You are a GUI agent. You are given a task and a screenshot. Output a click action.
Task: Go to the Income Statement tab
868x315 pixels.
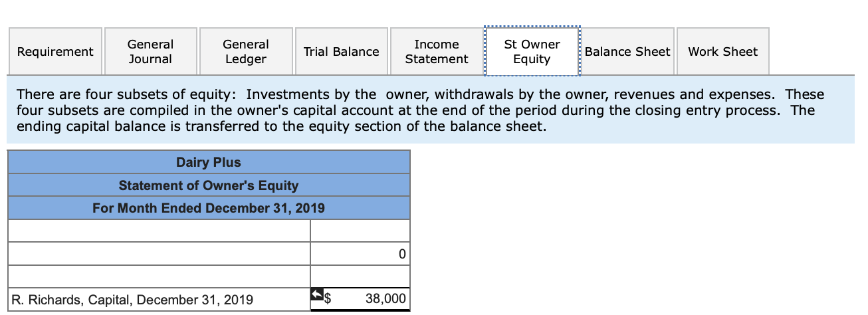pos(437,51)
